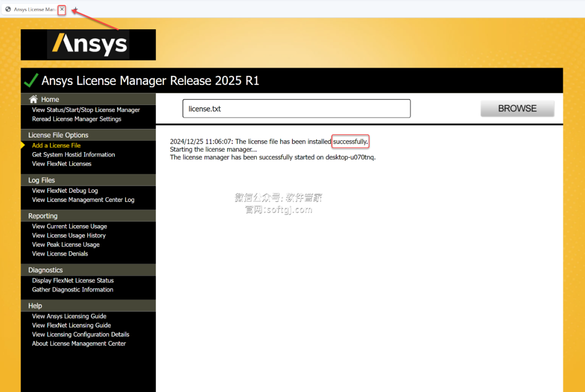This screenshot has width=585, height=392.
Task: Open View Status/Start/Stop License Manager
Action: tap(86, 110)
